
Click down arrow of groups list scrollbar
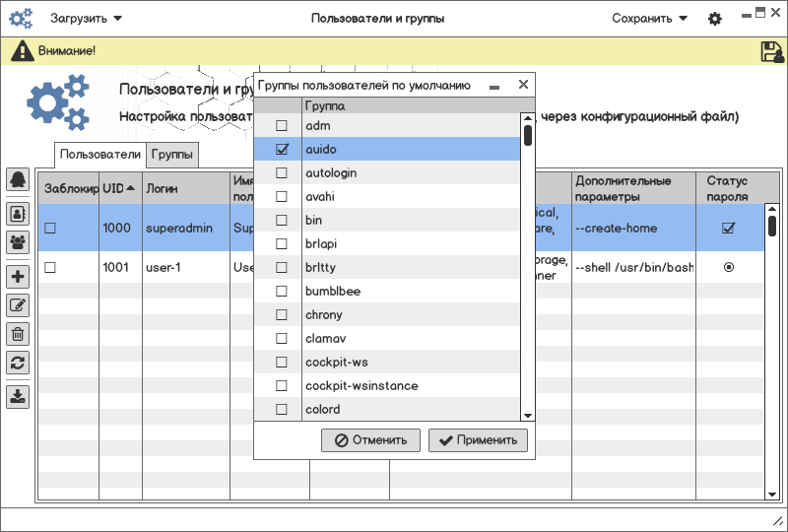click(528, 416)
